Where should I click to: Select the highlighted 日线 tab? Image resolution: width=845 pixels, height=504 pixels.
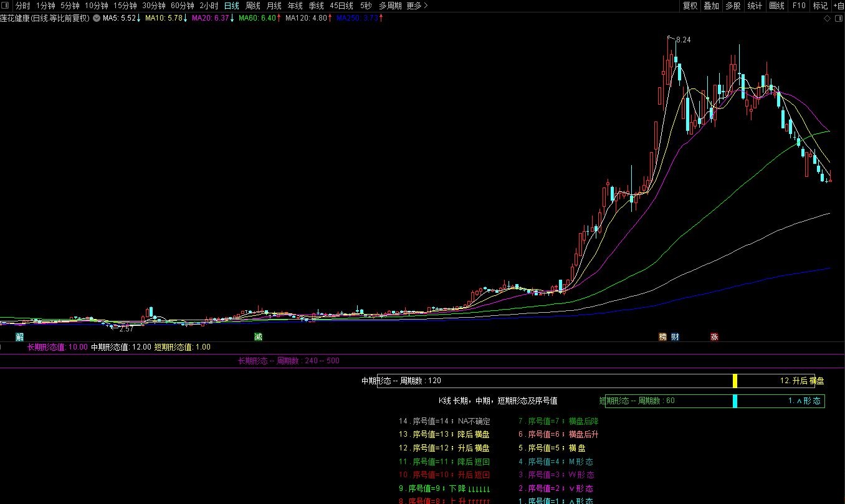pos(231,6)
